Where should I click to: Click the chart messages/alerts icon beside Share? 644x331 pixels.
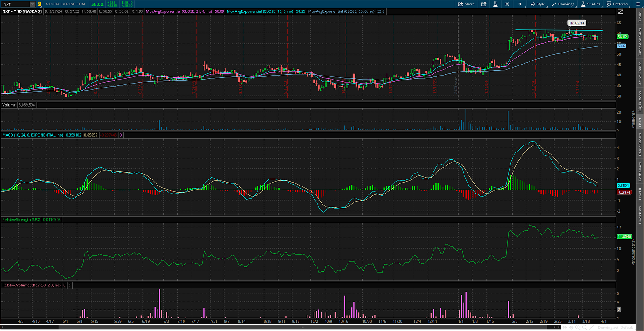point(483,4)
